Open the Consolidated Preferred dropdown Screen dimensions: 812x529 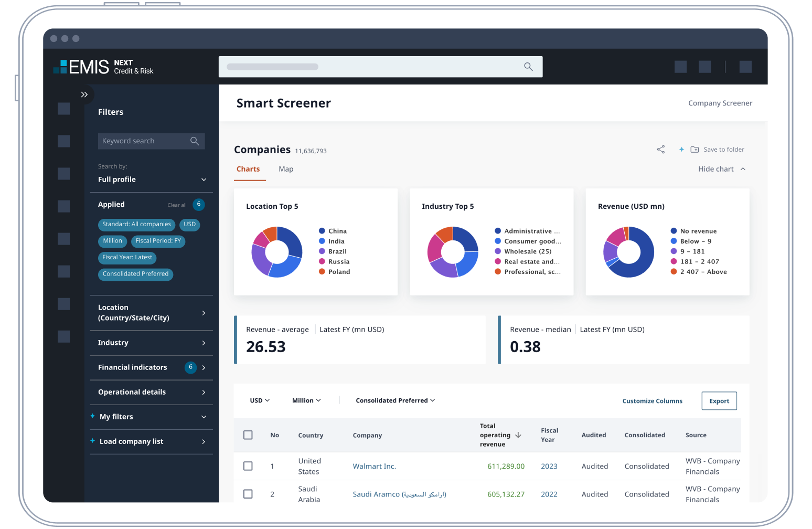[x=395, y=400]
